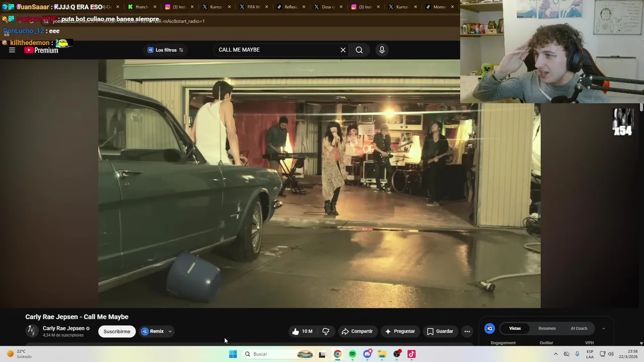This screenshot has width=644, height=362.
Task: Close the Reflexi tab
Action: point(304,7)
